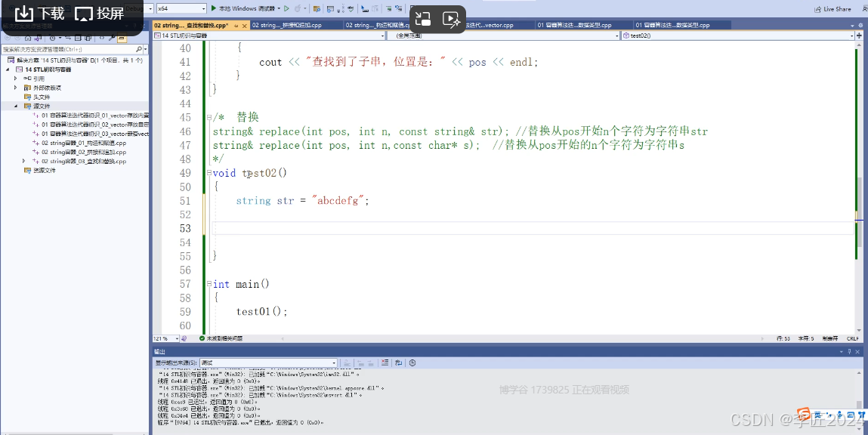Expand the 外部依赖项 node

tap(16, 88)
